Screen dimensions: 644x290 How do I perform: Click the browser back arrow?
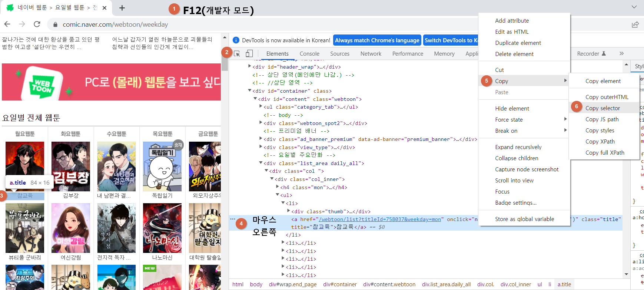(7, 24)
